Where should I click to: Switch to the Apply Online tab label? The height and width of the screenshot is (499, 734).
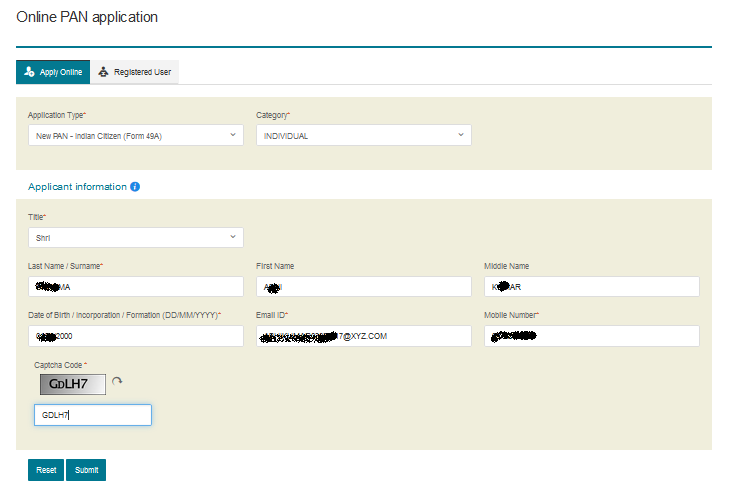pyautogui.click(x=60, y=73)
